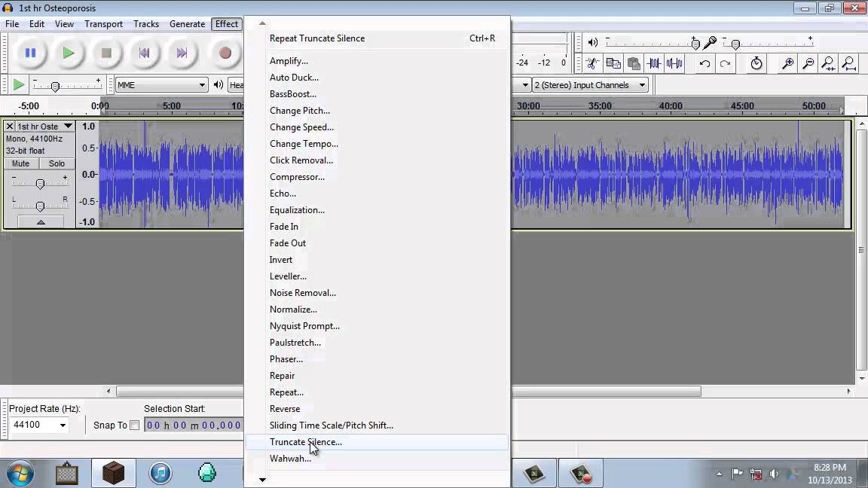868x488 pixels.
Task: Skip to end of track
Action: (182, 53)
